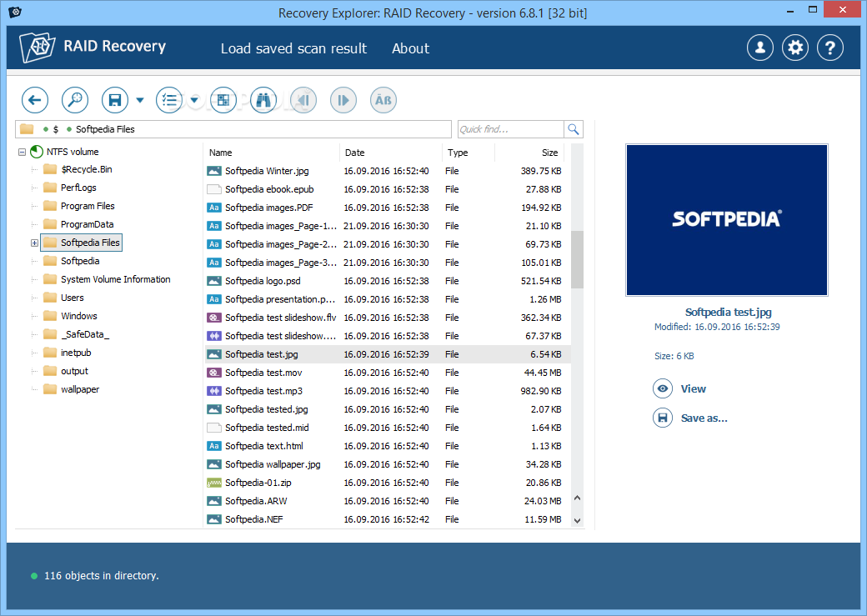Select Softpedia test.mov file
Viewport: 867px width, 616px height.
[x=387, y=373]
